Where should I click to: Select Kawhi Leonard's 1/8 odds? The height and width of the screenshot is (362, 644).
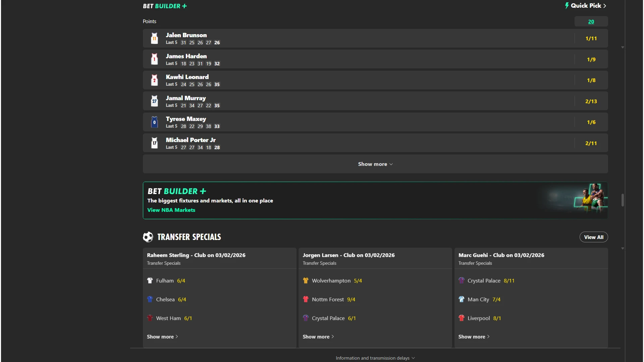[x=591, y=80]
